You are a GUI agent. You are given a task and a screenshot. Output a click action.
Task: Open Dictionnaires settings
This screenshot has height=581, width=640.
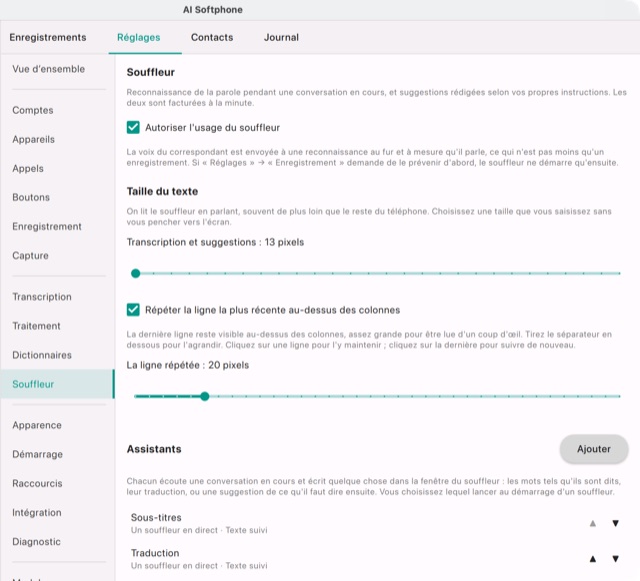click(x=57, y=355)
